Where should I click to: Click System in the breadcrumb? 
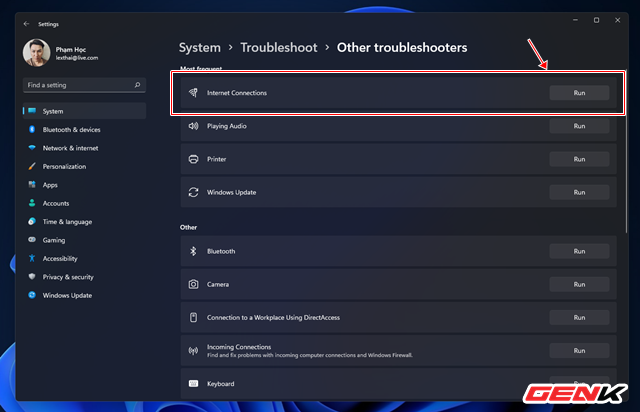(200, 48)
